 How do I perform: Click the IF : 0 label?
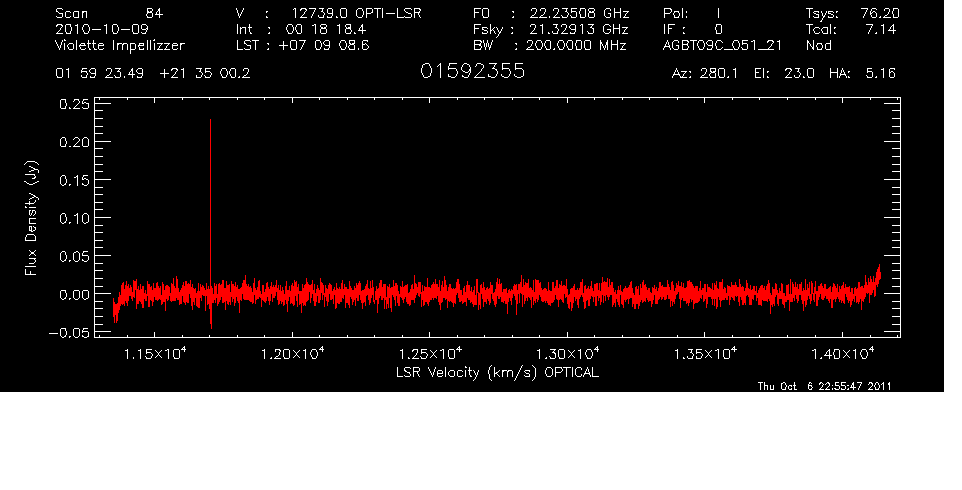[693, 29]
